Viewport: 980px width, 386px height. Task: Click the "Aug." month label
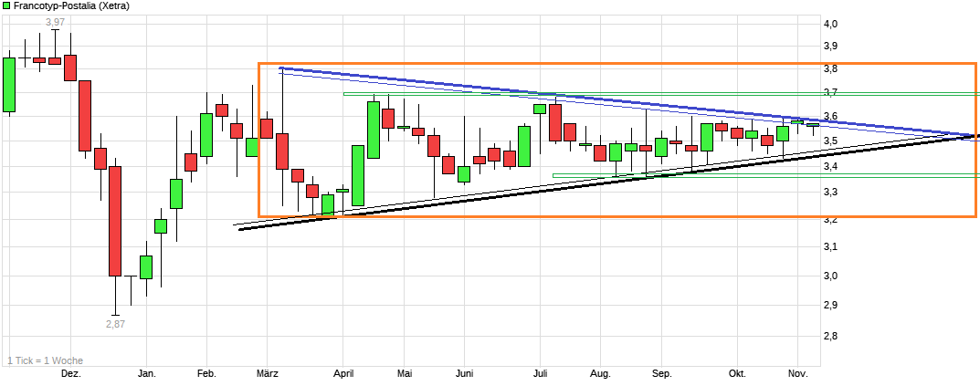tap(601, 373)
